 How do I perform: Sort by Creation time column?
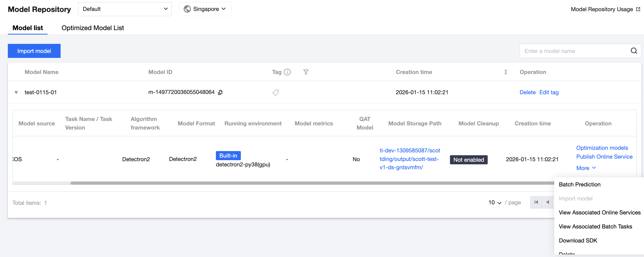(505, 72)
